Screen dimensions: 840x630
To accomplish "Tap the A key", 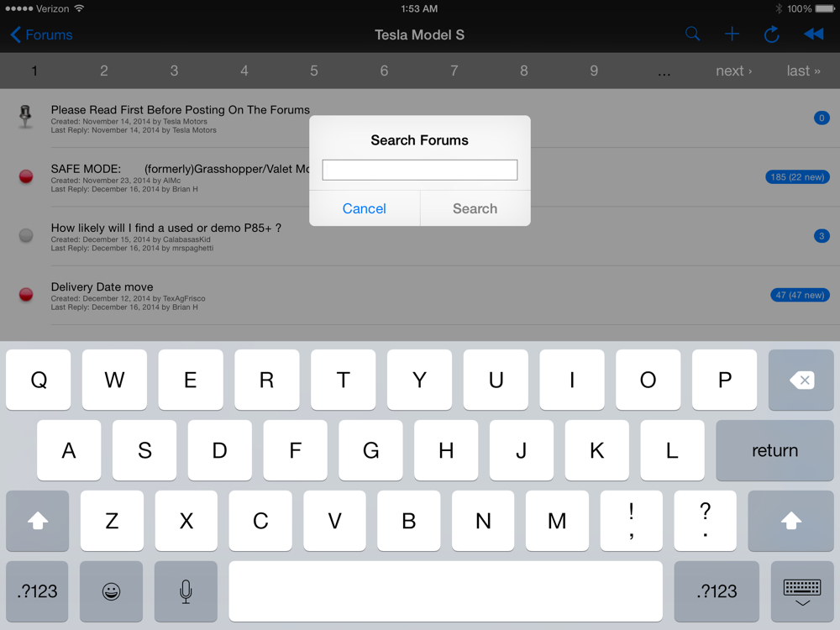I will pyautogui.click(x=69, y=450).
